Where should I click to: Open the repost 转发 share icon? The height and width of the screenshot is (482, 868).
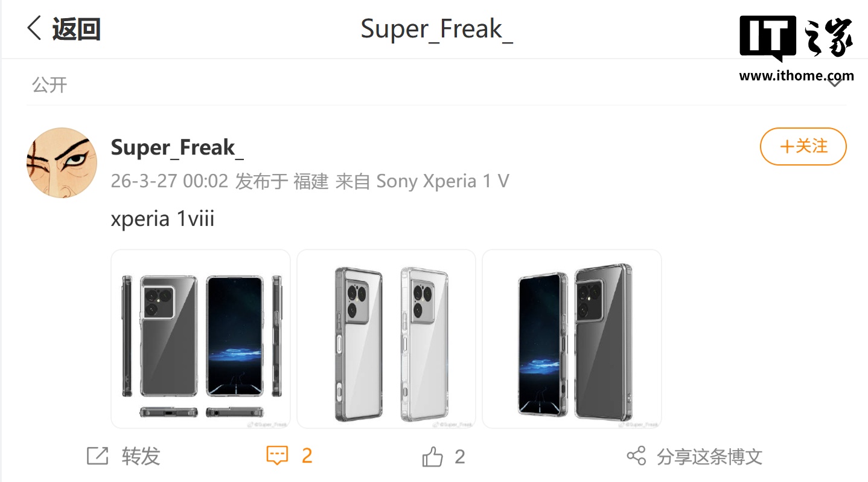[x=97, y=456]
